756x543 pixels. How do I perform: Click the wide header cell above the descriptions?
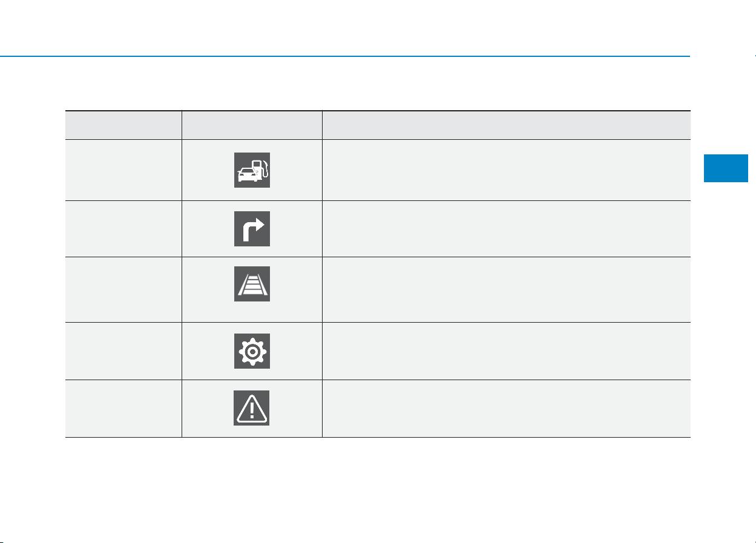click(506, 125)
